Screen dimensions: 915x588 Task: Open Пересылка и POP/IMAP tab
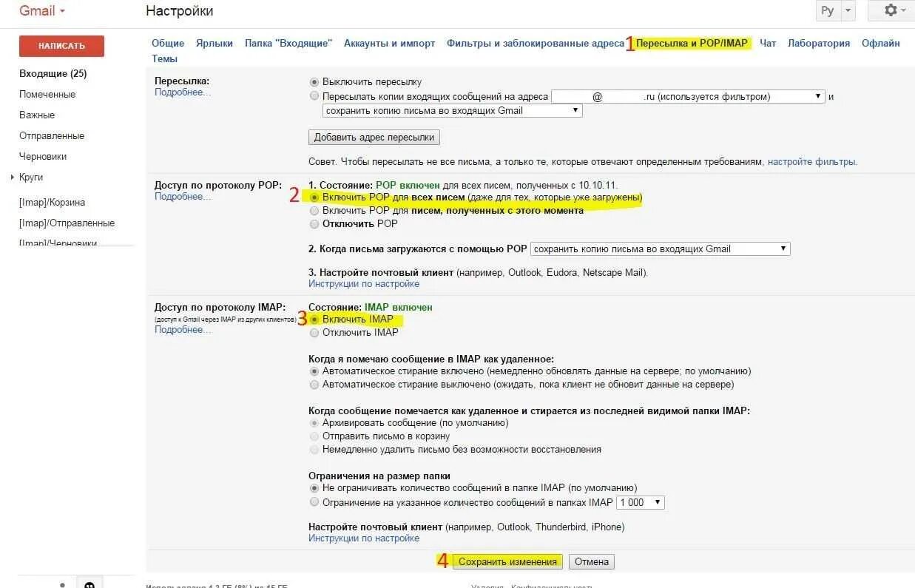[x=692, y=44]
